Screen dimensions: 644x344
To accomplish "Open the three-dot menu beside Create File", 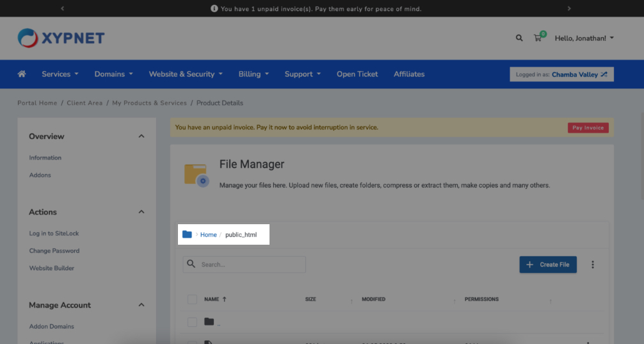I will (x=593, y=265).
